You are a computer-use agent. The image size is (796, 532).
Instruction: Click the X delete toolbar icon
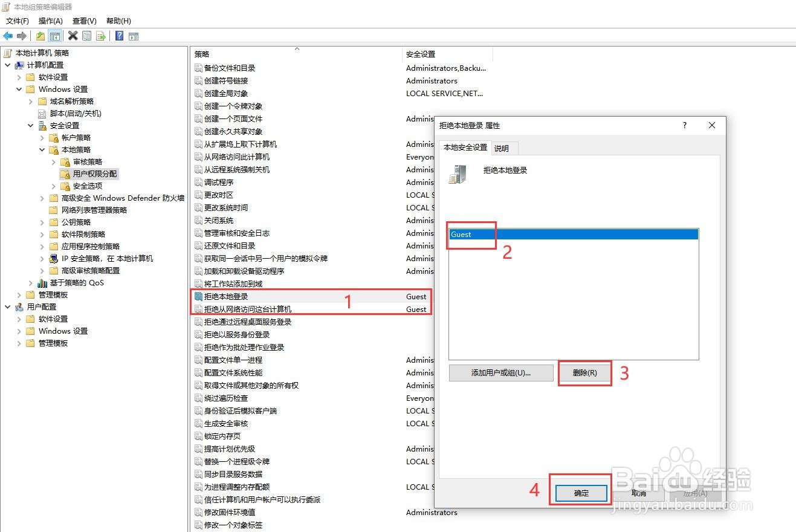coord(72,35)
